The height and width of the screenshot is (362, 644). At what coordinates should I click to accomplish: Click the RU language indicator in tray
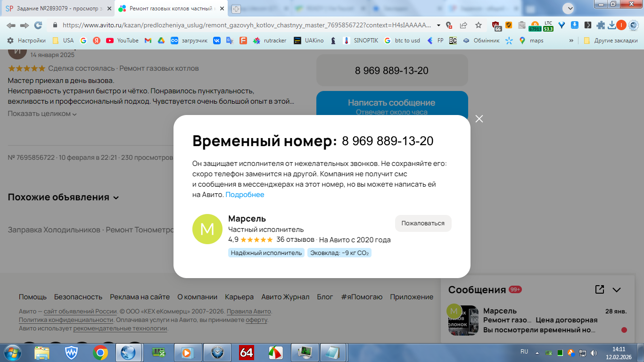[x=524, y=352]
